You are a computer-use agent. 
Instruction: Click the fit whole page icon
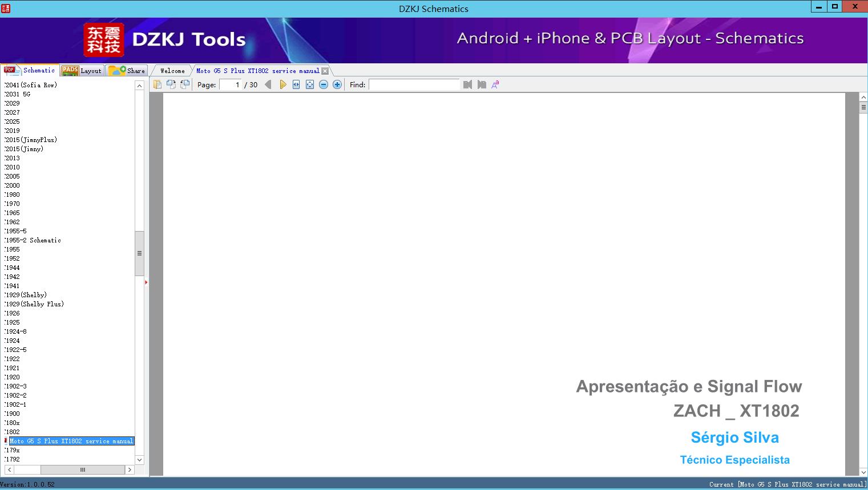pos(310,84)
